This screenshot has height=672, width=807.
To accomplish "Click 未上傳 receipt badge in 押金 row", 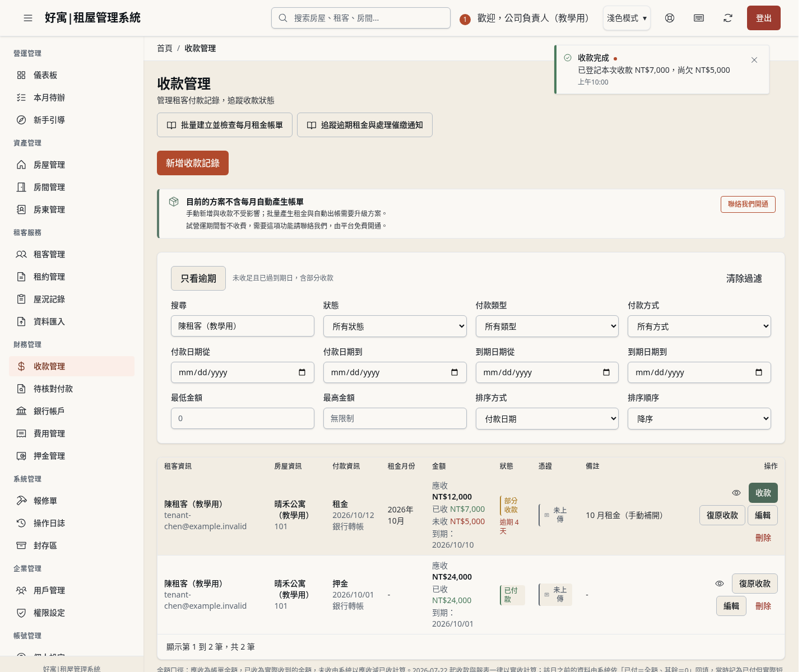I will tap(555, 595).
